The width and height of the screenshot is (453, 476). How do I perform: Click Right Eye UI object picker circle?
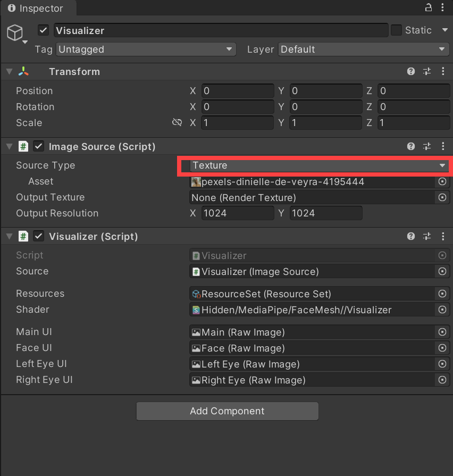tap(442, 380)
